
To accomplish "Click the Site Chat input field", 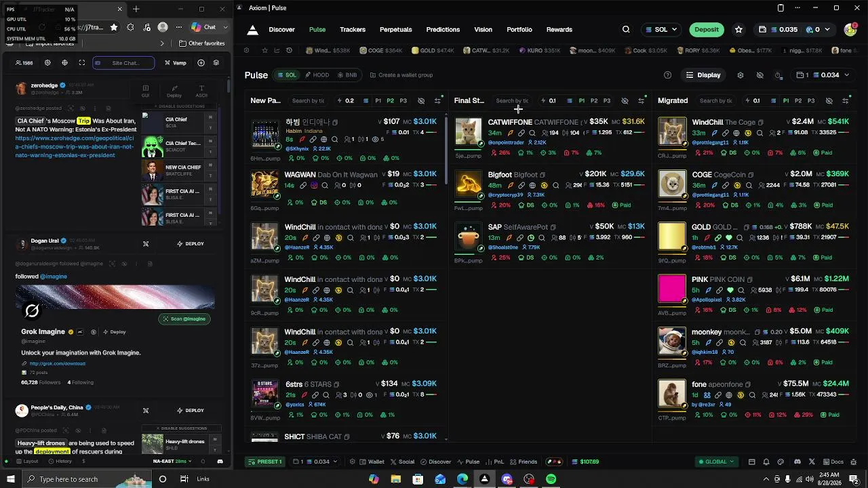I will click(123, 63).
